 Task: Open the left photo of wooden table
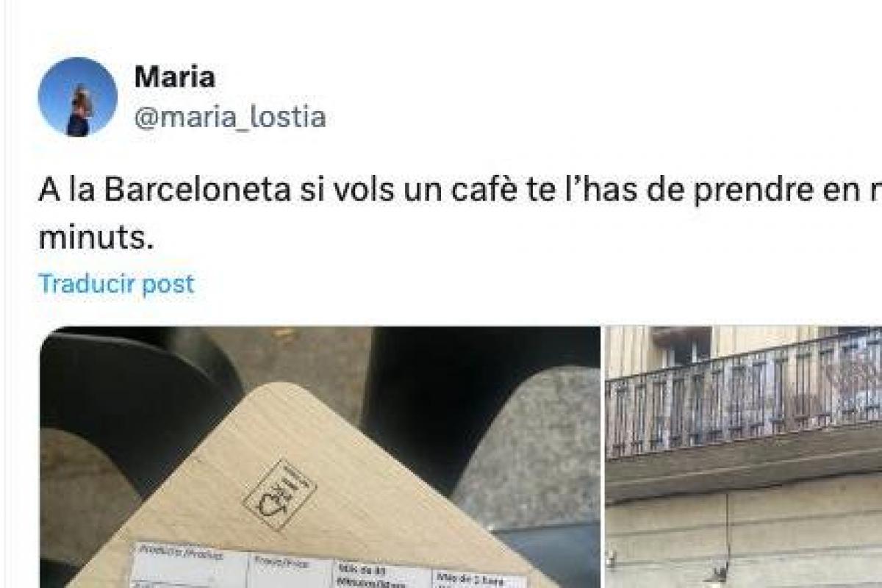(320, 457)
